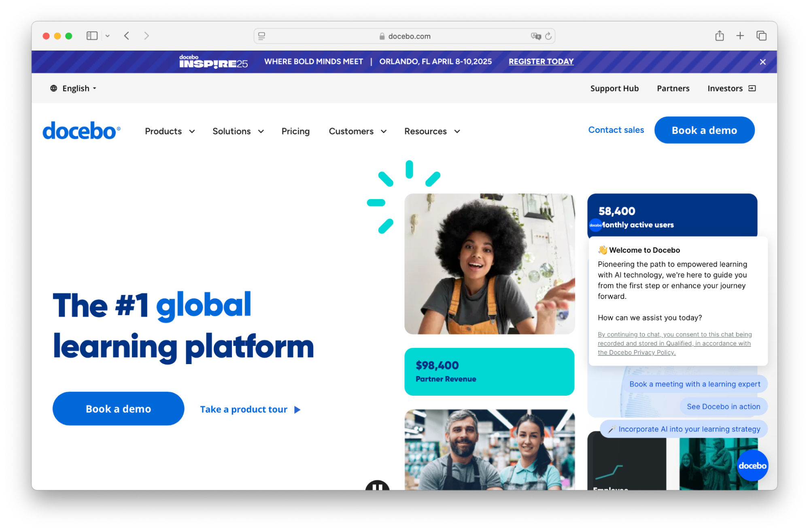Expand the Resources menu
The width and height of the screenshot is (809, 532).
(x=432, y=131)
